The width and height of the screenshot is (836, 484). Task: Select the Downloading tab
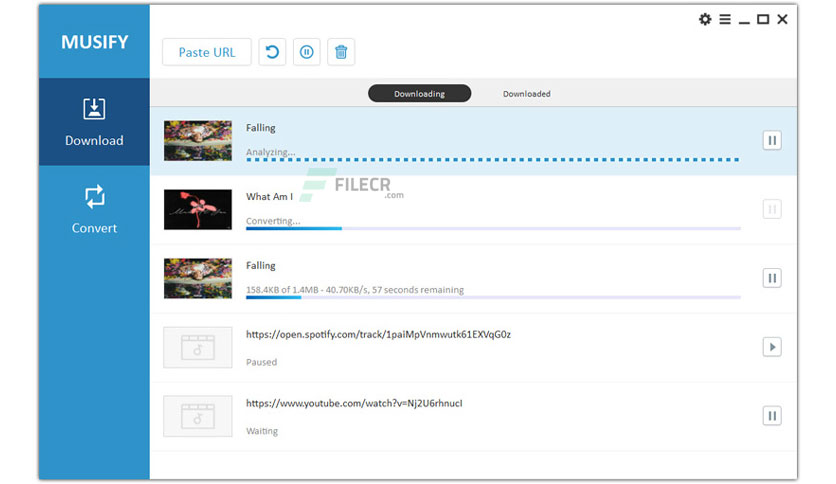[419, 94]
